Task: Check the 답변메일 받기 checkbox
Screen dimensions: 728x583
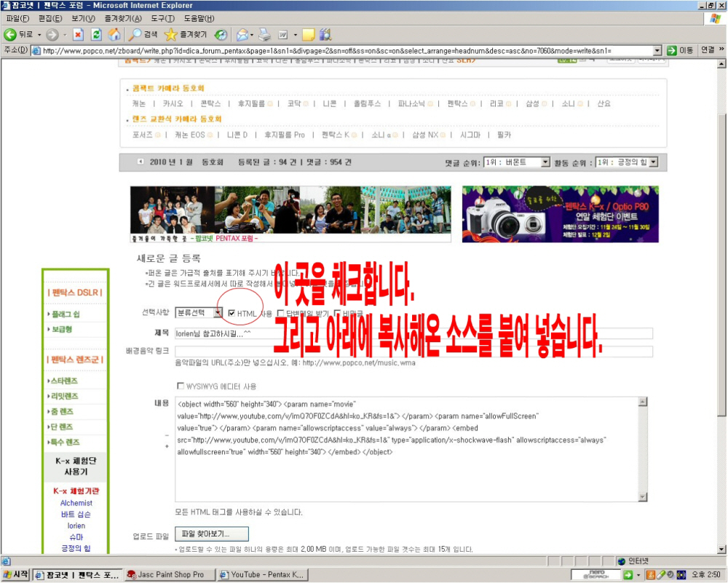Action: click(x=280, y=313)
